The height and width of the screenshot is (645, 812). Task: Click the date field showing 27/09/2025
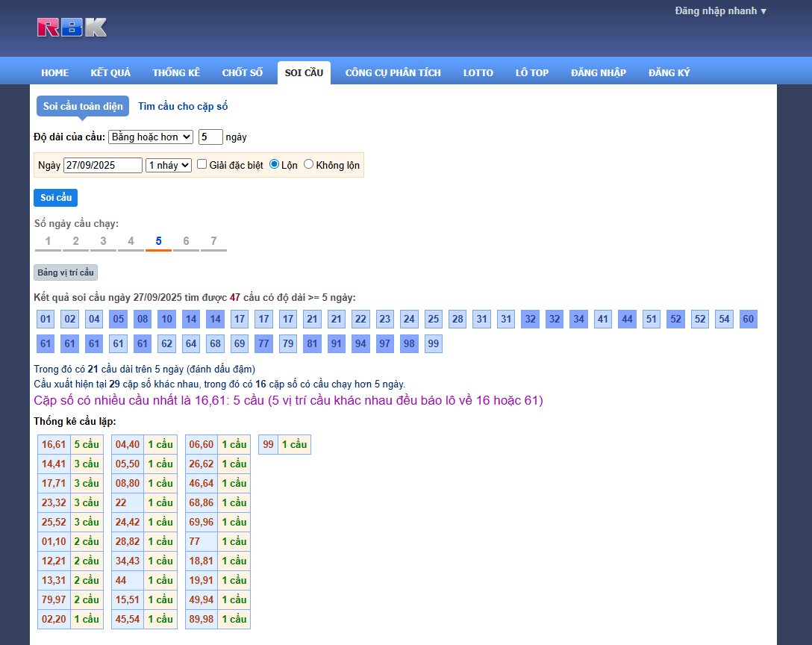click(103, 165)
